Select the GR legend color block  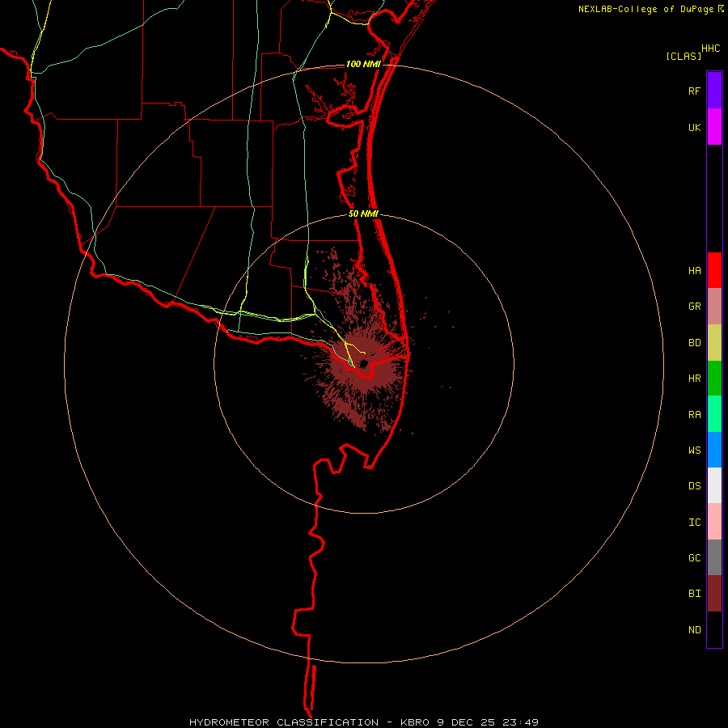click(714, 307)
